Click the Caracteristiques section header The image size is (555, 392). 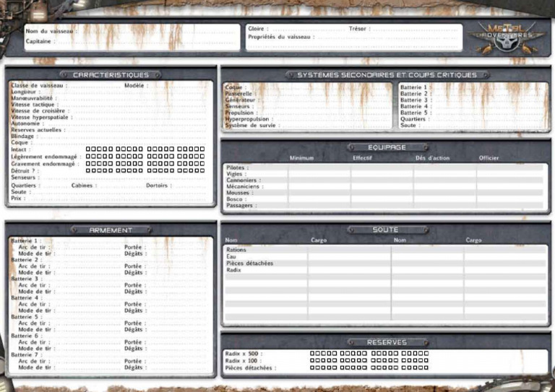point(111,75)
